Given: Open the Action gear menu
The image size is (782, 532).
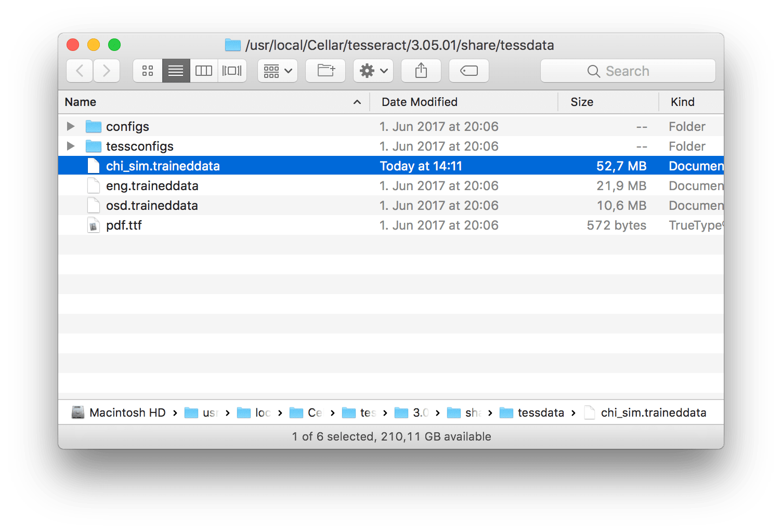Looking at the screenshot, I should click(x=373, y=71).
